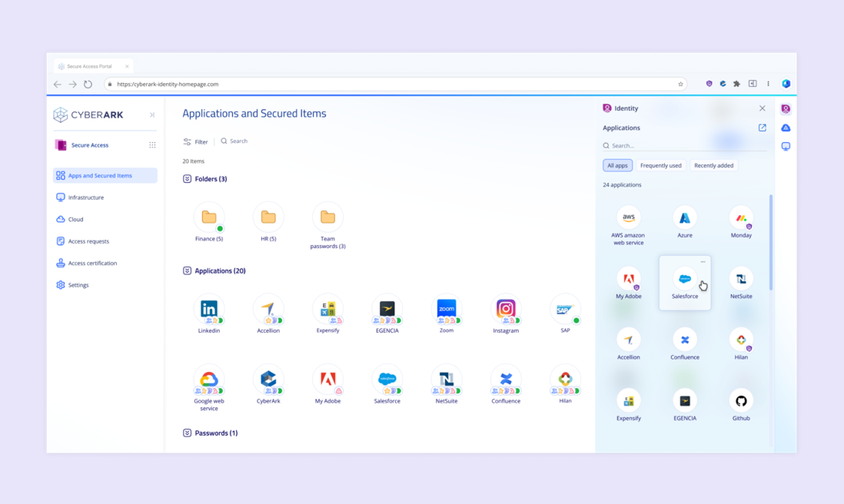The height and width of the screenshot is (504, 844).
Task: Open the Finance (5) folder
Action: [x=209, y=217]
